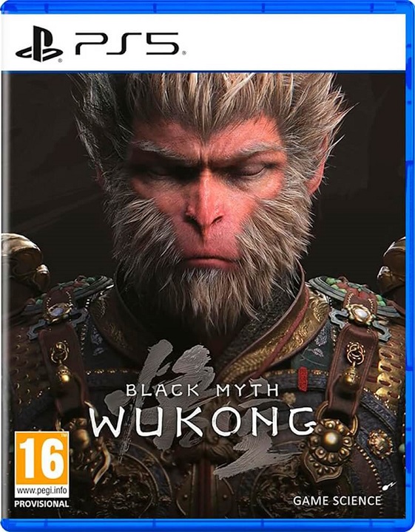Viewport: 415px width, 532px height.
Task: Click the small Game Science logo mark
Action: pos(385,488)
